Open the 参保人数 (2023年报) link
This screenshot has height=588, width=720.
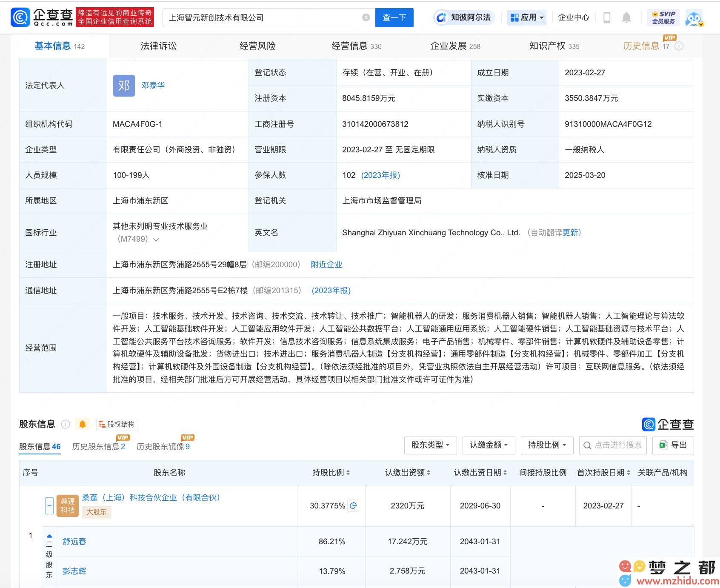coord(380,175)
